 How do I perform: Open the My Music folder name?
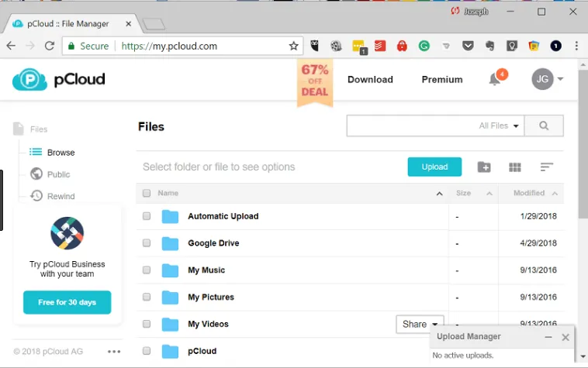pyautogui.click(x=206, y=270)
